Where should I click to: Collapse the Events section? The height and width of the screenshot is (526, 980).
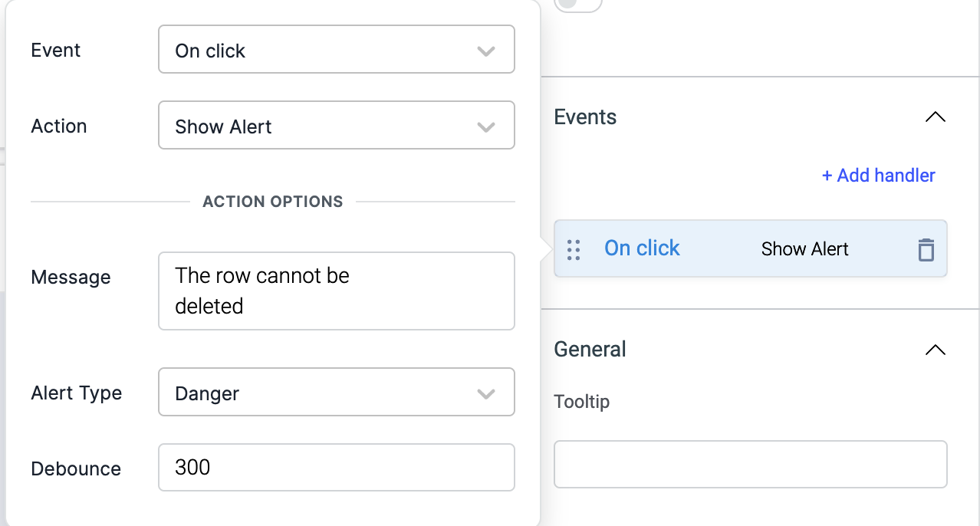click(x=935, y=117)
